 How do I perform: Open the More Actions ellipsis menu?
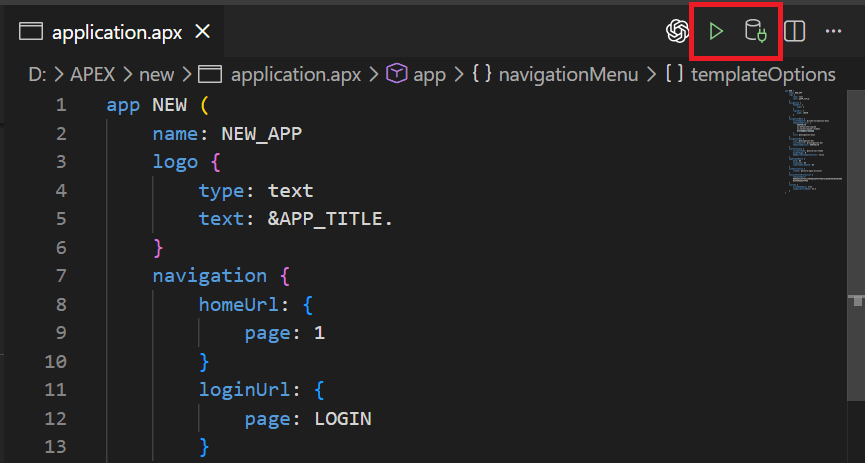tap(833, 31)
